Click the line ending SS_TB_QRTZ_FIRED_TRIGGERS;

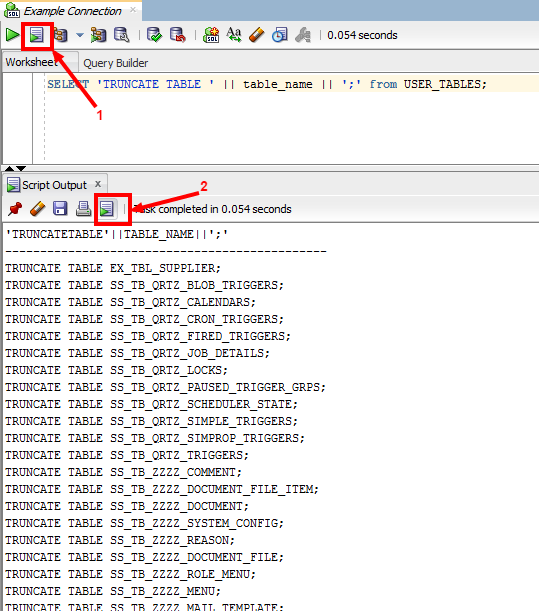tap(148, 336)
